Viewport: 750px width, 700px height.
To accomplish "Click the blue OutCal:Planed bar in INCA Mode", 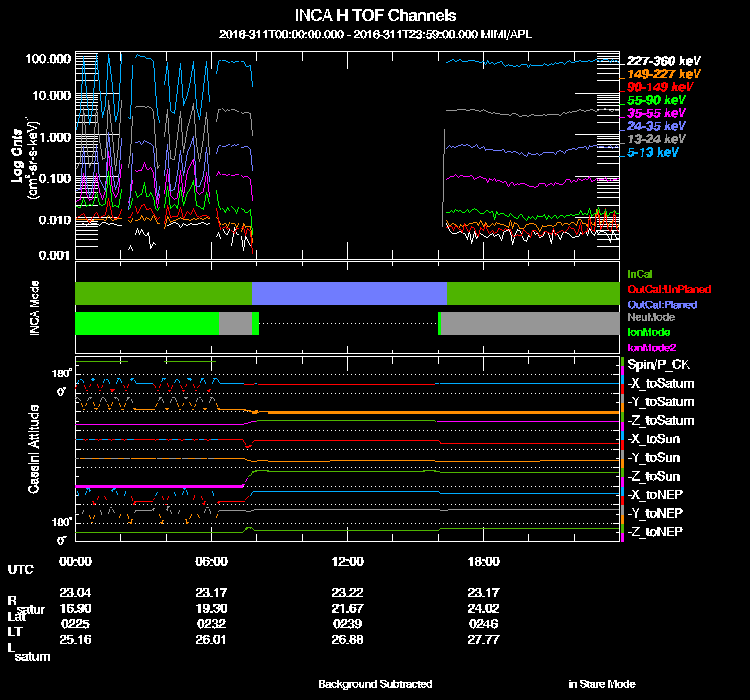I will pos(349,292).
